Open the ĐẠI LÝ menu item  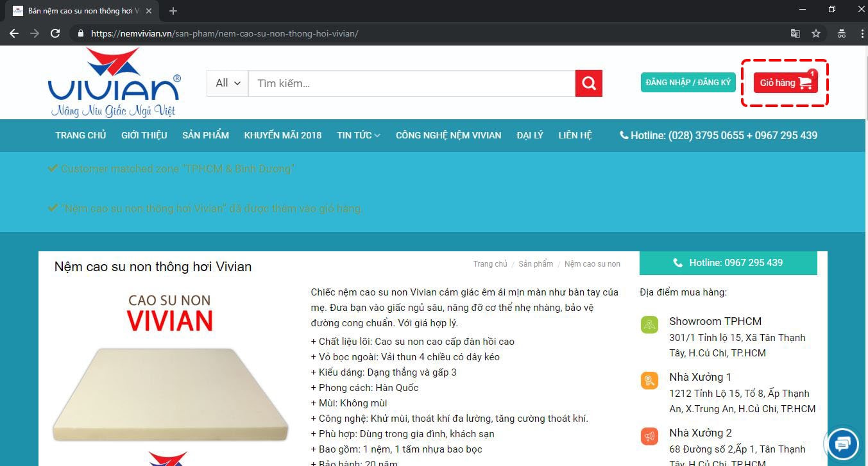point(530,135)
